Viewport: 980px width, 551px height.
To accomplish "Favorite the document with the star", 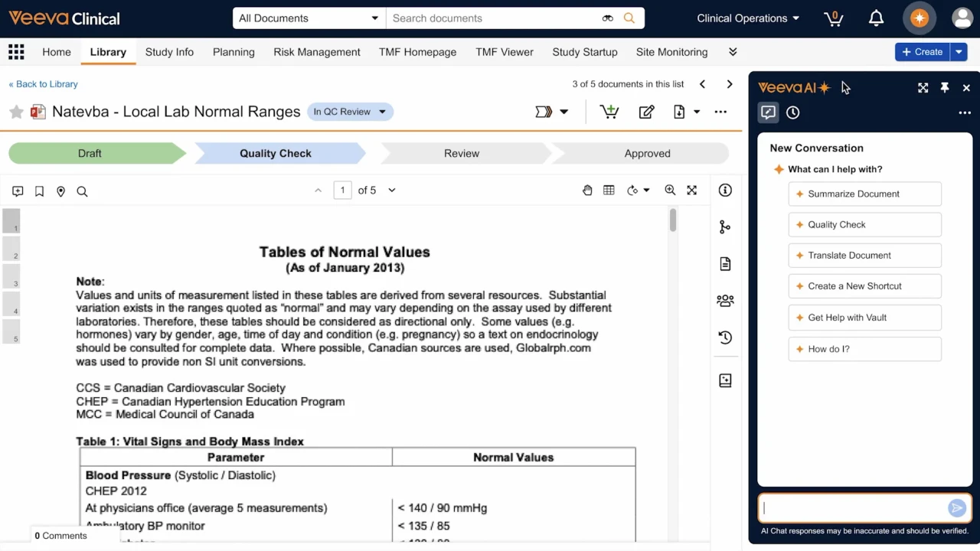I will [16, 112].
